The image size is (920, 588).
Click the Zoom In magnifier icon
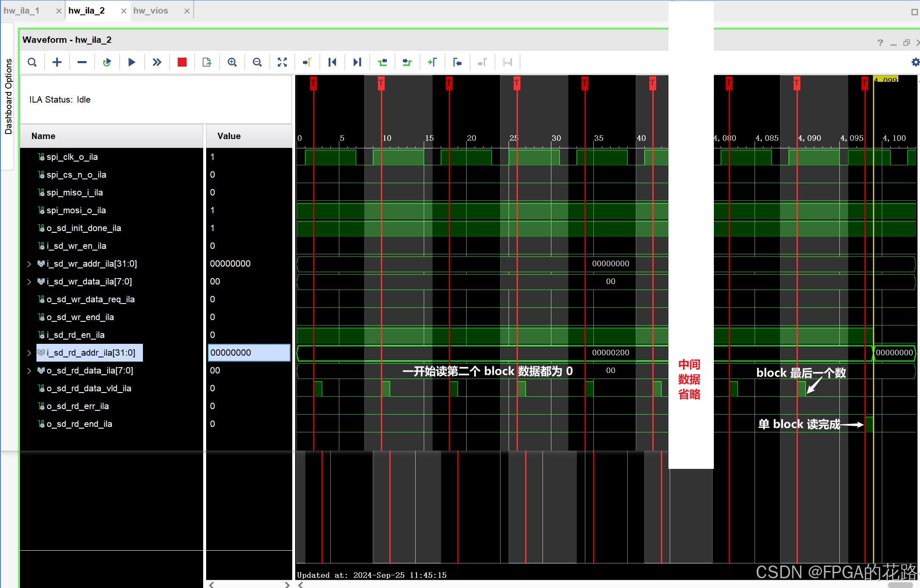click(x=232, y=62)
